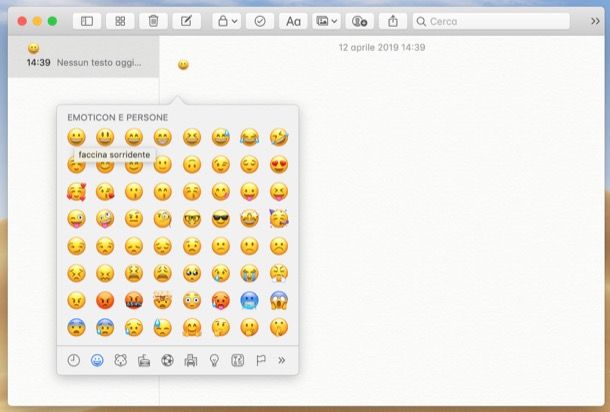Open the soccer ball activities tab
Viewport: 610px width, 412px height.
167,361
